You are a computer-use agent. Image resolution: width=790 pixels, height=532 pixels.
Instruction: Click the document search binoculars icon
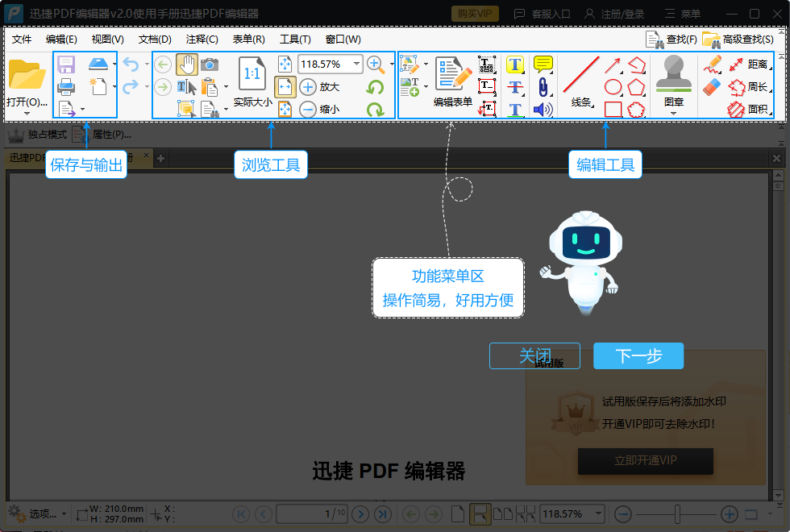[210, 109]
